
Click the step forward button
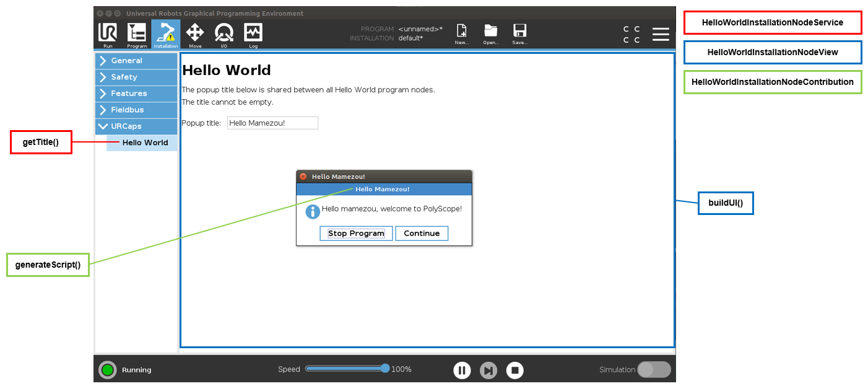tap(488, 371)
